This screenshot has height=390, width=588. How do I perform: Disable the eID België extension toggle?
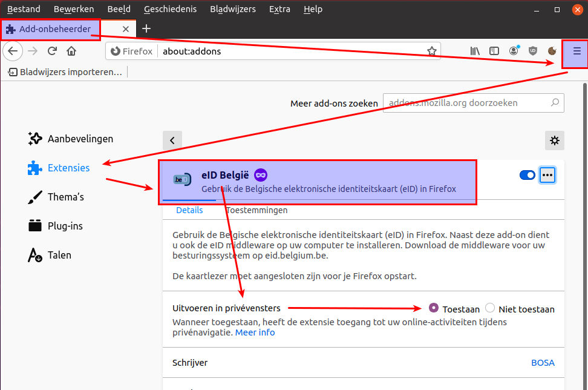[528, 175]
